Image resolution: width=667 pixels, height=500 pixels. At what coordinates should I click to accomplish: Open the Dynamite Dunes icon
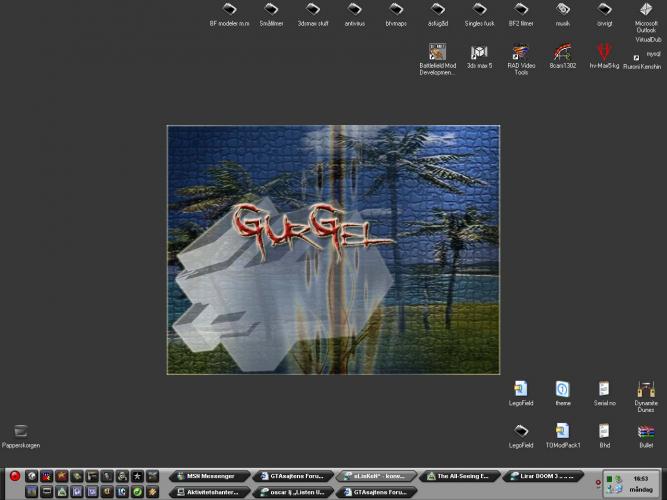coord(645,389)
